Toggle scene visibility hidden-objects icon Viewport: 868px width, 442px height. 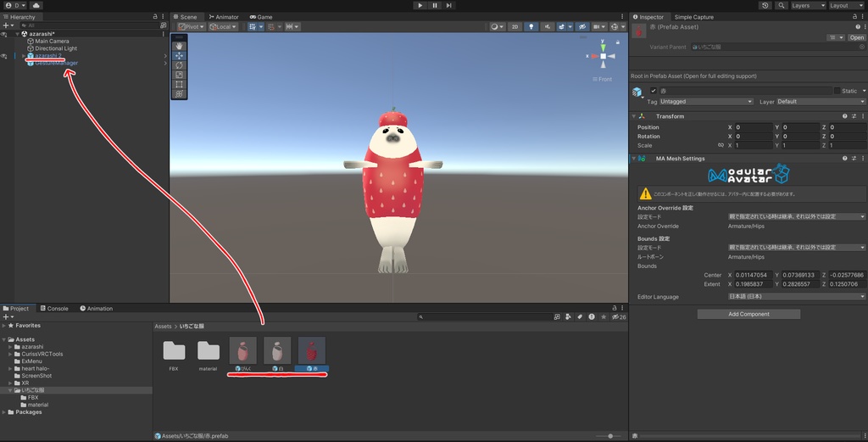(x=581, y=26)
